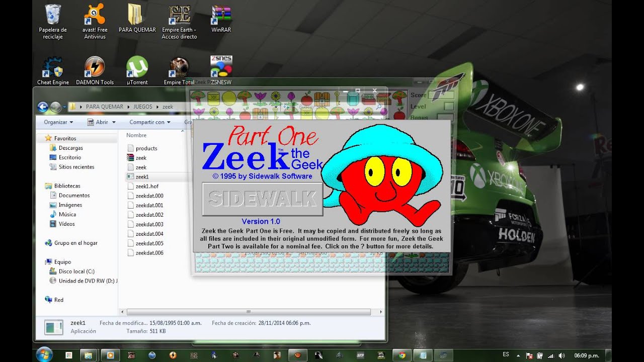Show hidden tray icons arrow

coord(518,355)
